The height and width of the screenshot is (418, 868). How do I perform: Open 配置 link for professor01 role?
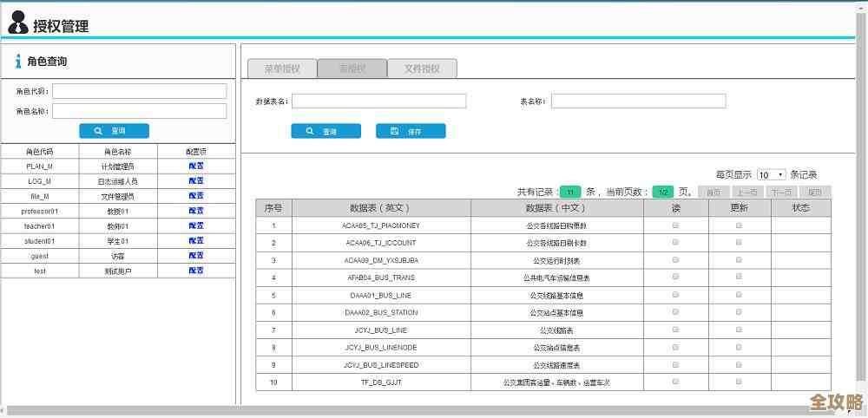(x=196, y=211)
